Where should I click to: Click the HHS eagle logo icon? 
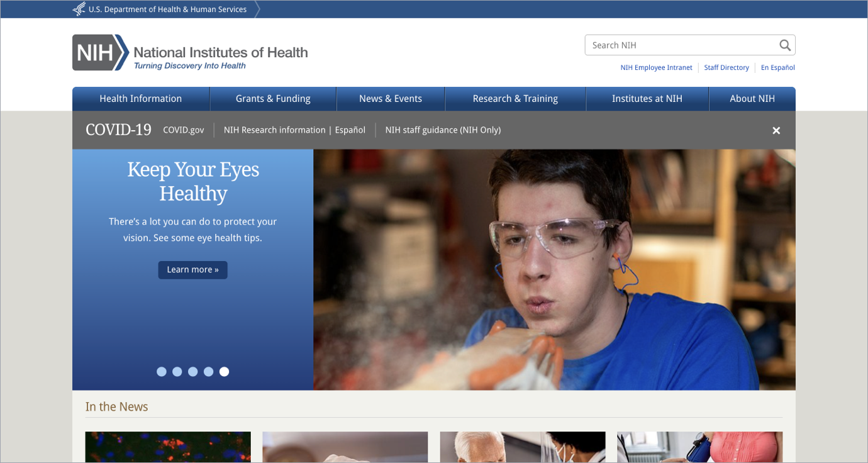point(79,9)
